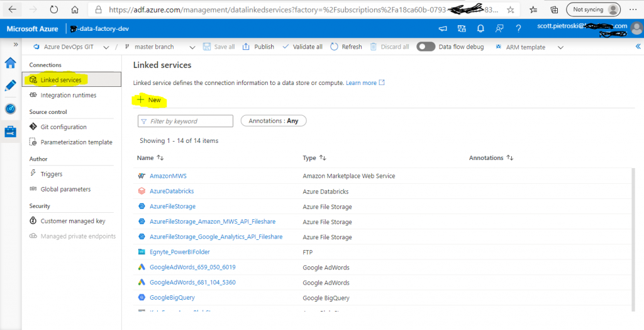Viewport: 644px width, 330px height.
Task: Open AzureFileStorage_Google_Analytics_API_Fileshare link
Action: (216, 237)
